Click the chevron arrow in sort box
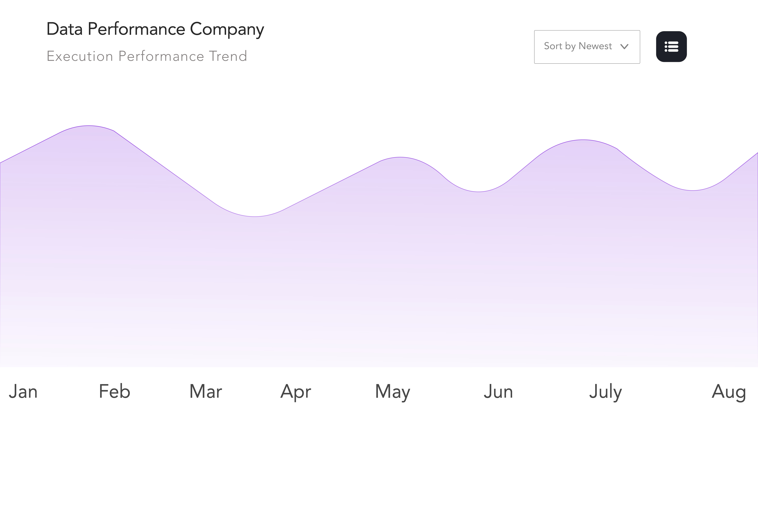 624,47
